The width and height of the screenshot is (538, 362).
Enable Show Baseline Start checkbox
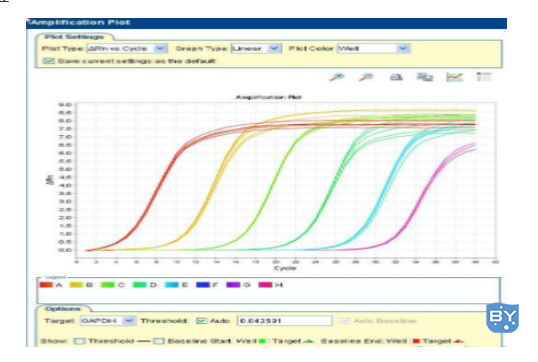[x=158, y=341]
